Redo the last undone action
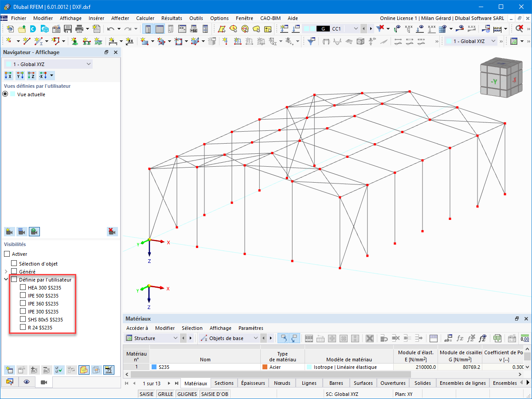Screen dimensions: 532x399 tap(128, 29)
